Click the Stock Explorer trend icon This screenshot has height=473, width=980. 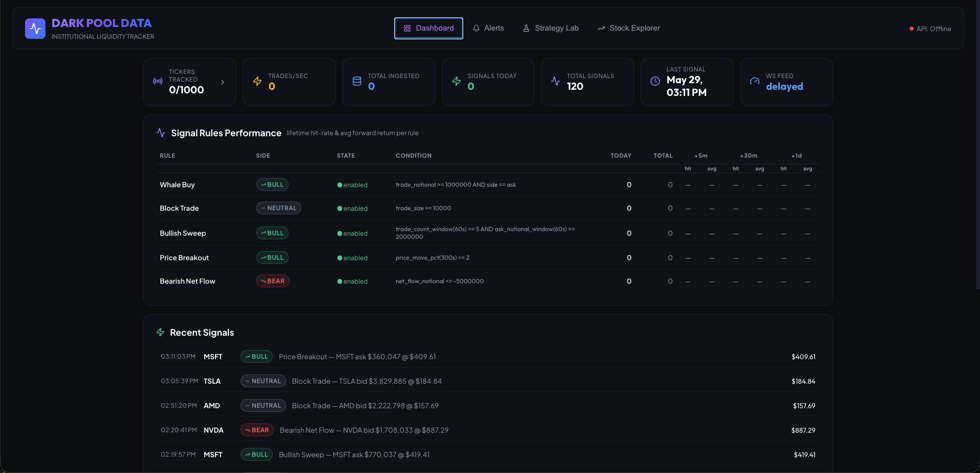tap(601, 29)
